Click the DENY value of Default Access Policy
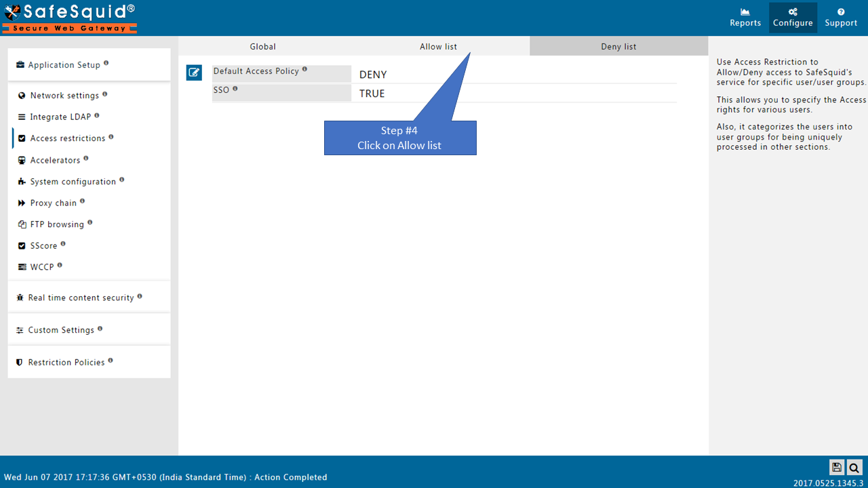Screen dimensions: 868x488 373,75
